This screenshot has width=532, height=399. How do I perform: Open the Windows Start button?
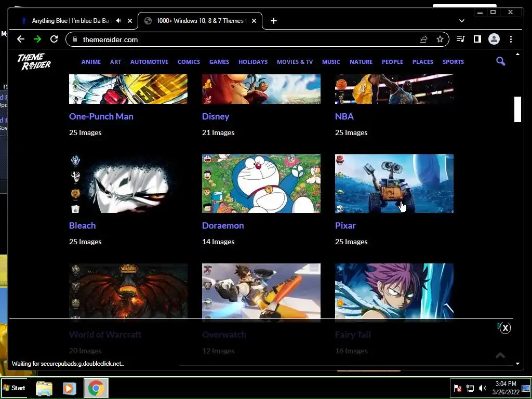point(14,388)
